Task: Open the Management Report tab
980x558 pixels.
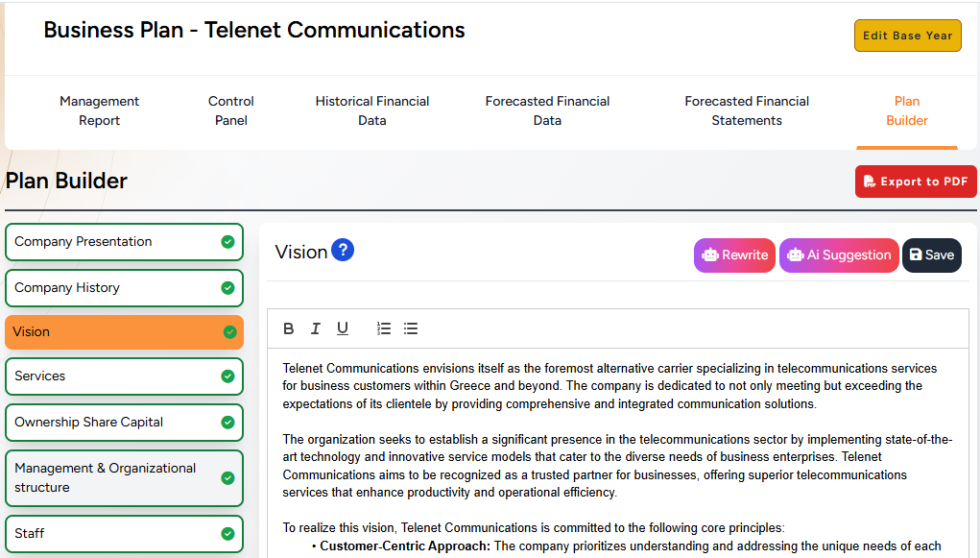Action: [x=100, y=110]
